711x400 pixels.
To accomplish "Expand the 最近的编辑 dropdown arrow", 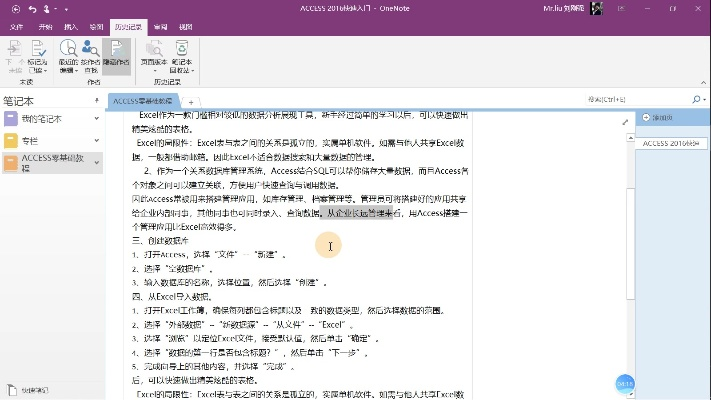I will [x=76, y=71].
